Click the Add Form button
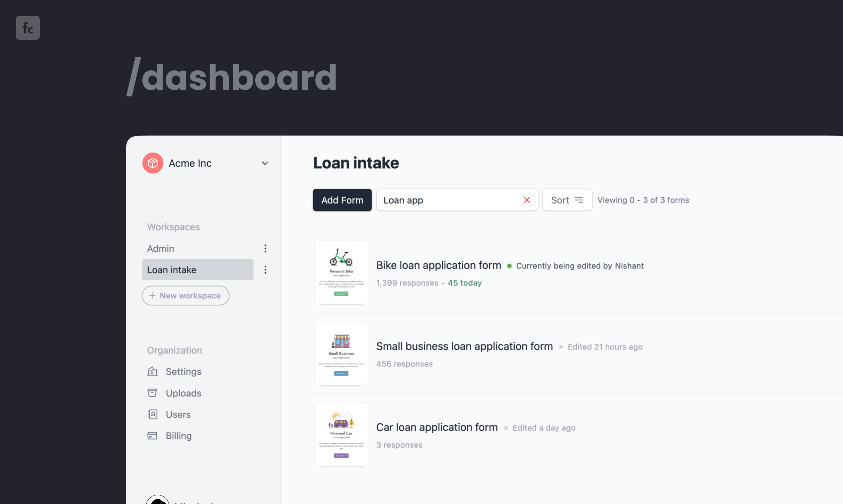 tap(342, 200)
